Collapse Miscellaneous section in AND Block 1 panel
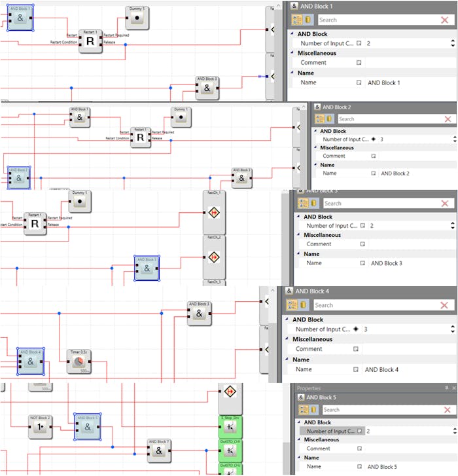This screenshot has width=458, height=476. click(x=292, y=53)
